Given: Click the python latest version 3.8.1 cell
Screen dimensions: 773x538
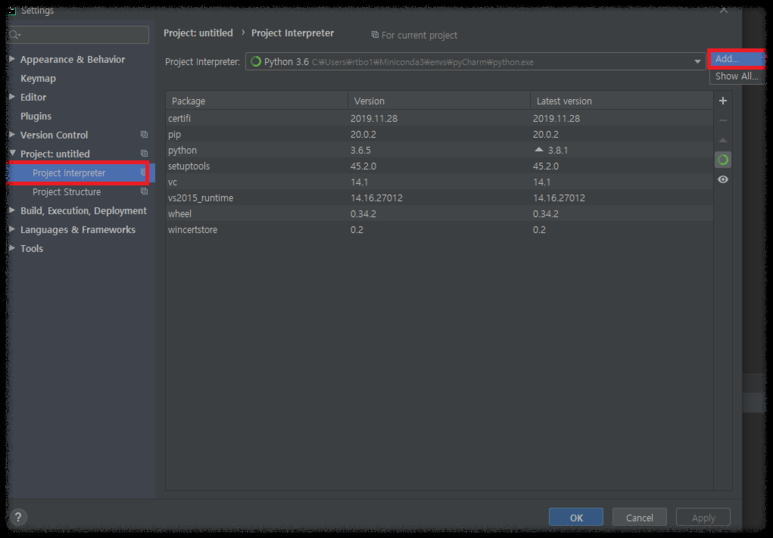Looking at the screenshot, I should [x=558, y=150].
